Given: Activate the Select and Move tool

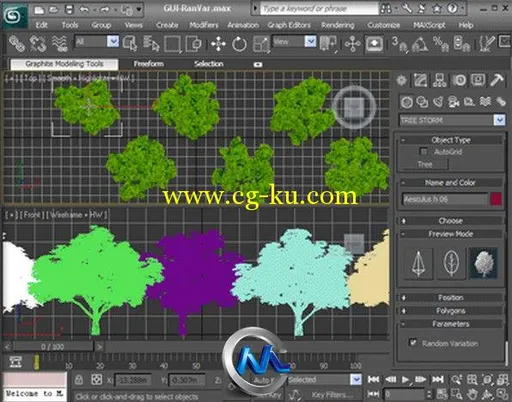Looking at the screenshot, I should click(218, 44).
